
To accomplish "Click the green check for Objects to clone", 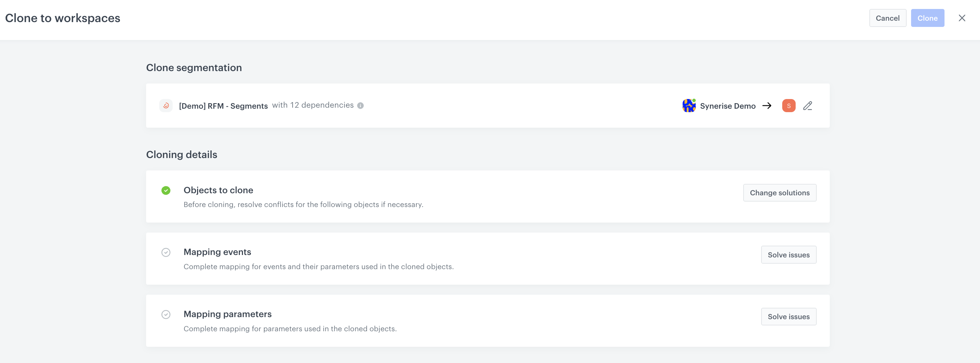I will click(166, 190).
